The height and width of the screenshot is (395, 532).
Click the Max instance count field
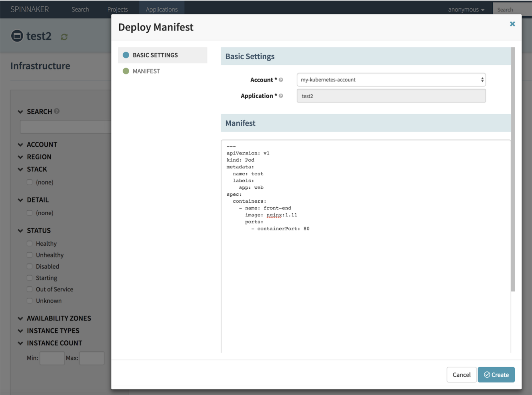tap(92, 358)
